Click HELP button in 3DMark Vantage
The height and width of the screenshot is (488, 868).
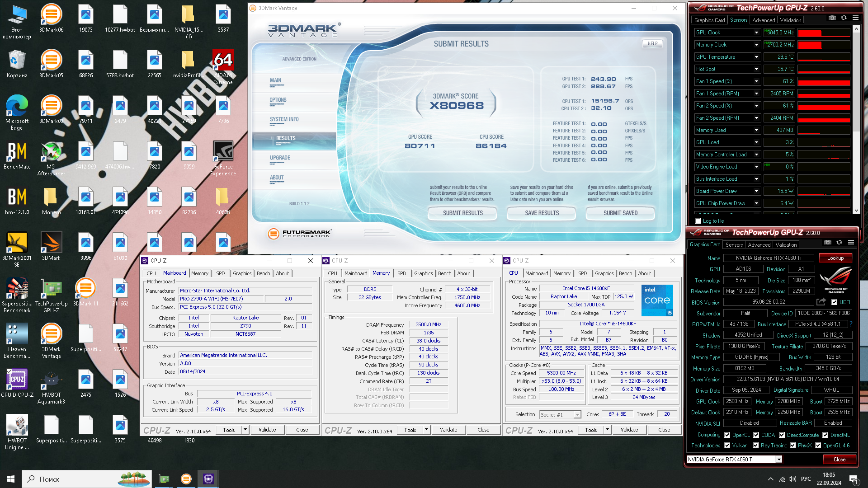(x=652, y=44)
